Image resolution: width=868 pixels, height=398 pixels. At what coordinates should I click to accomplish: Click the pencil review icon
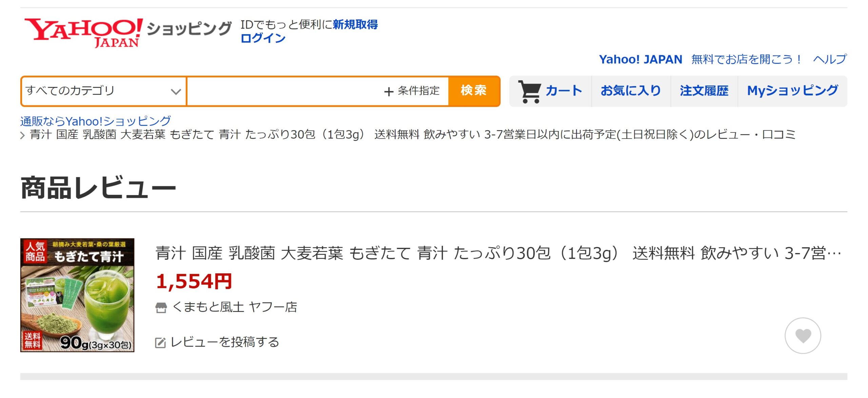160,343
